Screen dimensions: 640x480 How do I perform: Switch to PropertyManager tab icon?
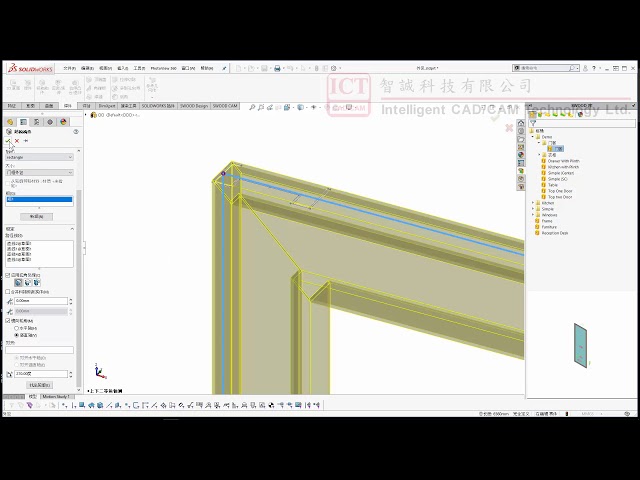tap(23, 122)
